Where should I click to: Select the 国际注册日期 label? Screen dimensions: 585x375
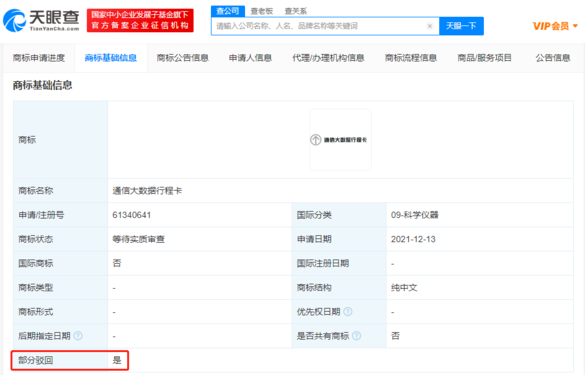coord(323,263)
